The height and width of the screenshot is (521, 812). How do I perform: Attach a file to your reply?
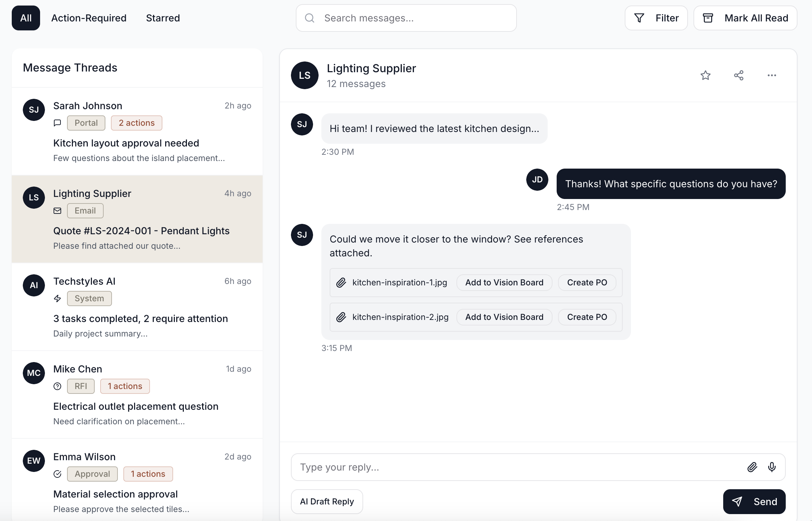[x=752, y=467]
